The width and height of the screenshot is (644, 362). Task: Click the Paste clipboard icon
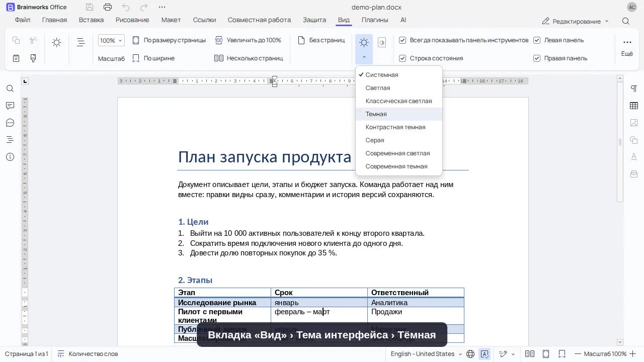16,58
